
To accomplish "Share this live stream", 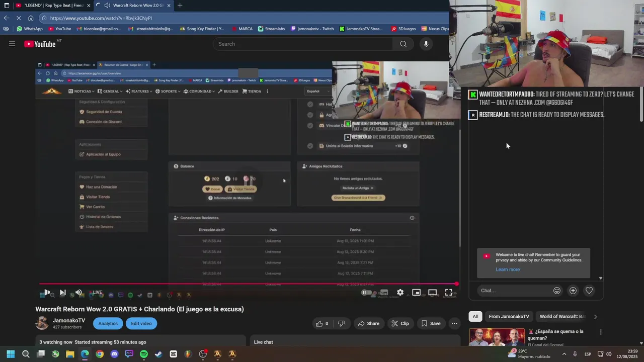I will pyautogui.click(x=368, y=323).
